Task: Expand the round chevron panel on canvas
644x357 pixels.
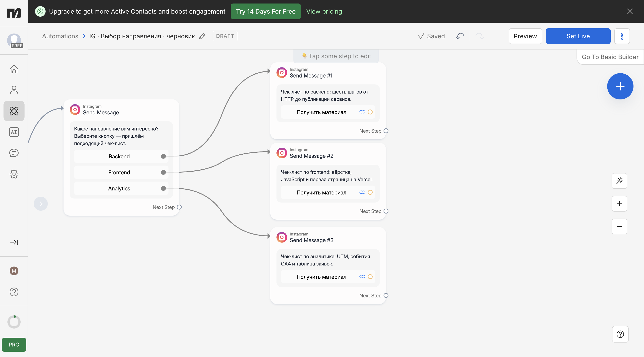Action: [x=41, y=203]
